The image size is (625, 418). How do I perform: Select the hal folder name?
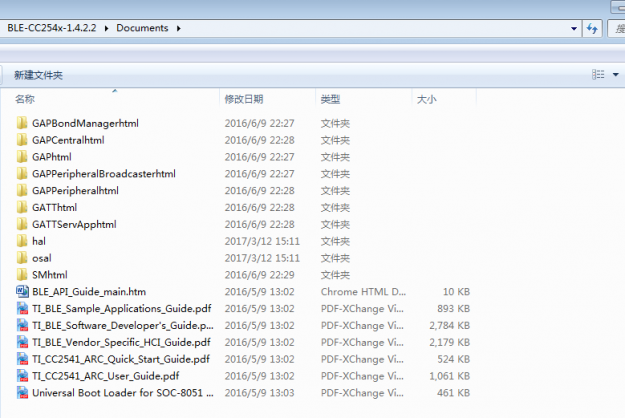(x=39, y=241)
